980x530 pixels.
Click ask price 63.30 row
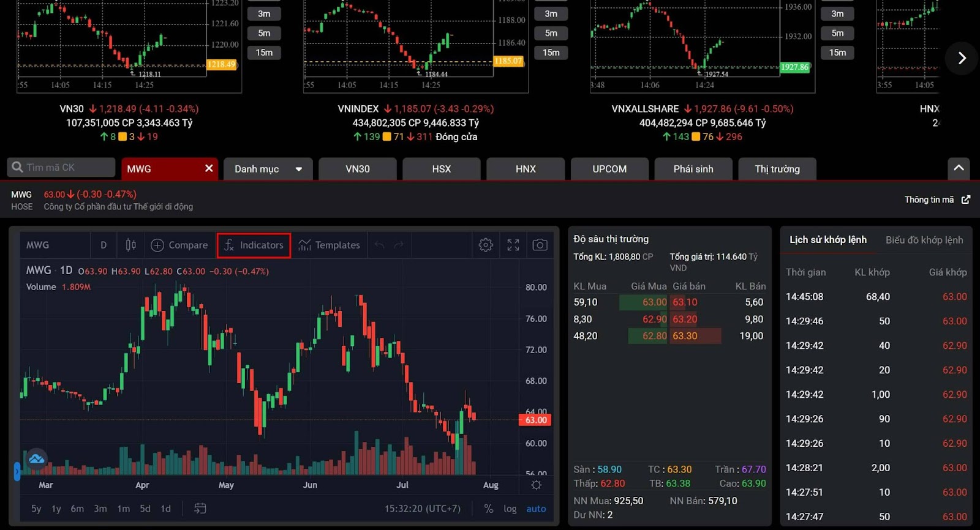[685, 336]
